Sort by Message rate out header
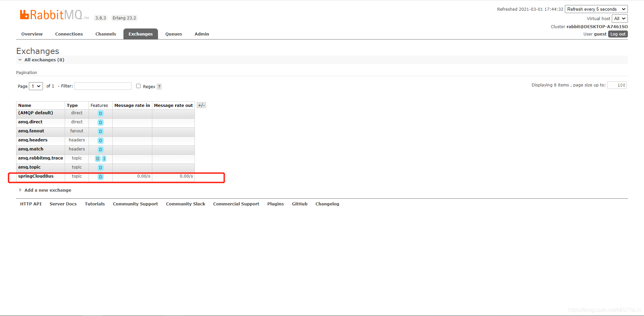The height and width of the screenshot is (316, 644). tap(173, 105)
